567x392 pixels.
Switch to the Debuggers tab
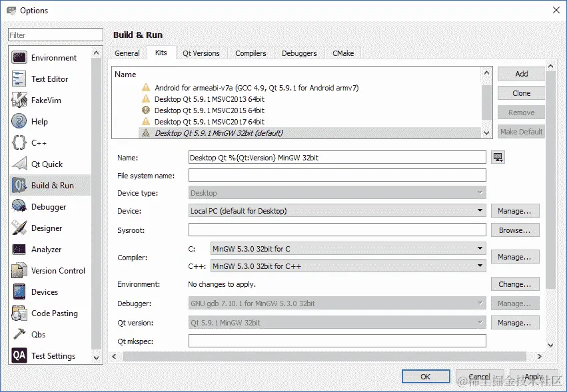click(299, 53)
